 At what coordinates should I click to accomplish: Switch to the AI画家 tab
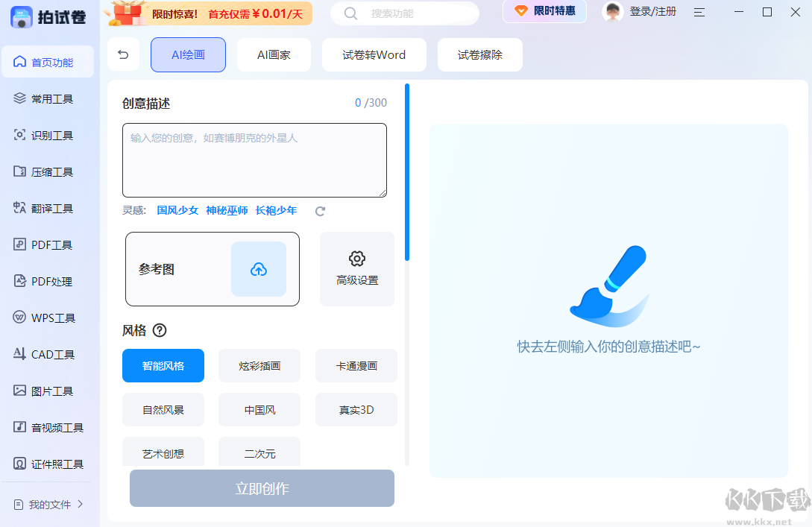pos(274,54)
